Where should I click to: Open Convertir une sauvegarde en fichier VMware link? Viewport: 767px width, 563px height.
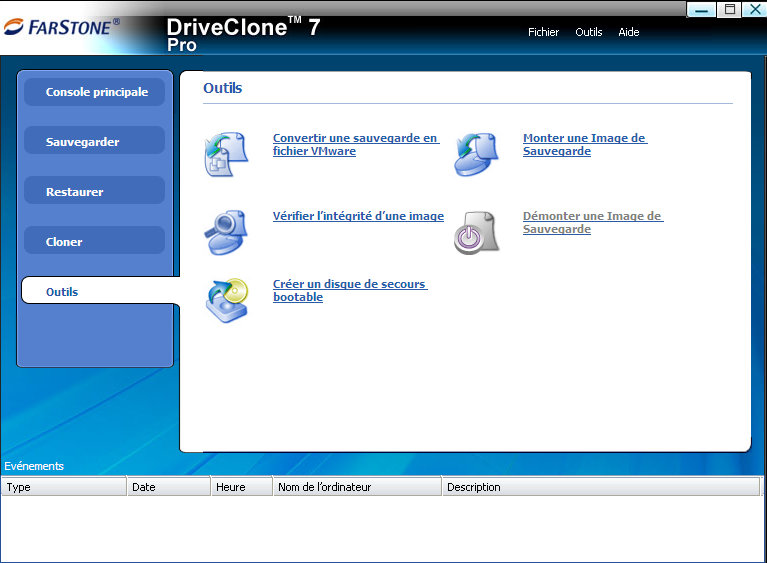pyautogui.click(x=356, y=145)
